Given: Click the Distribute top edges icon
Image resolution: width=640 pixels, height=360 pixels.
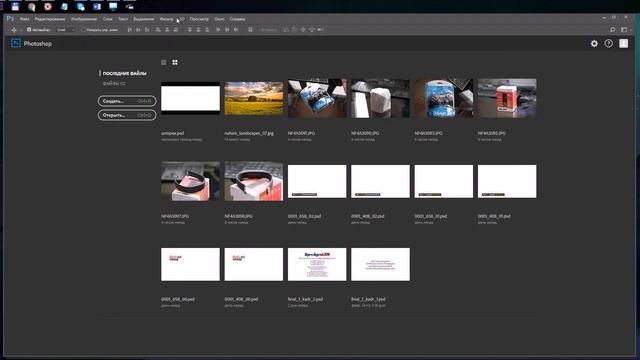Looking at the screenshot, I should [x=189, y=30].
